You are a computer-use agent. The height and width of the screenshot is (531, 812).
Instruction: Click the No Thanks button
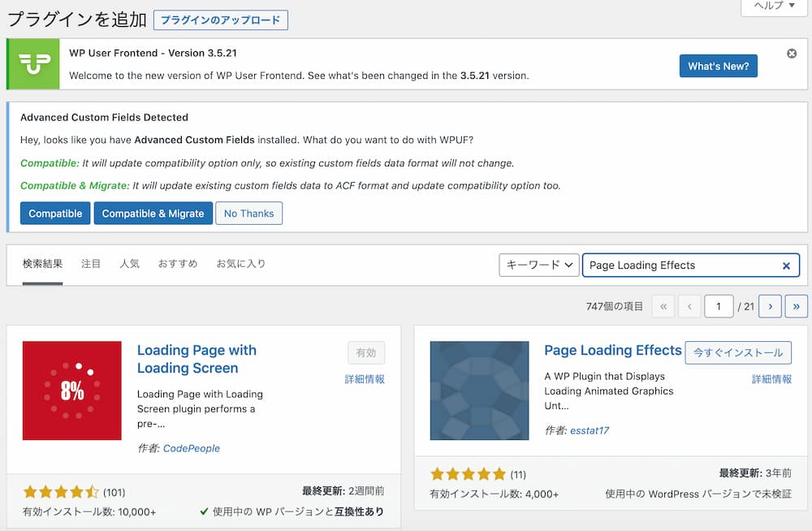pos(248,214)
